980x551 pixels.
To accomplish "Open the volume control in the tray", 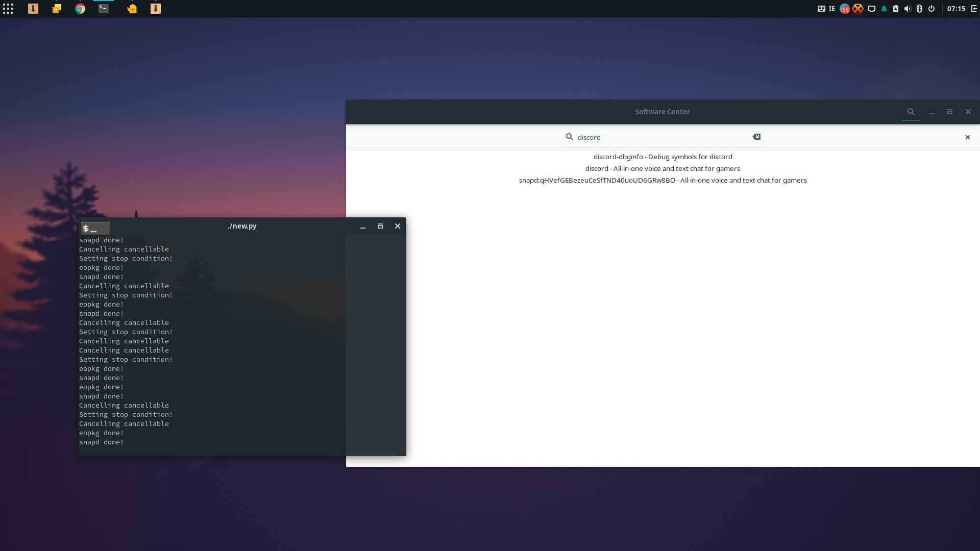I will pyautogui.click(x=908, y=9).
